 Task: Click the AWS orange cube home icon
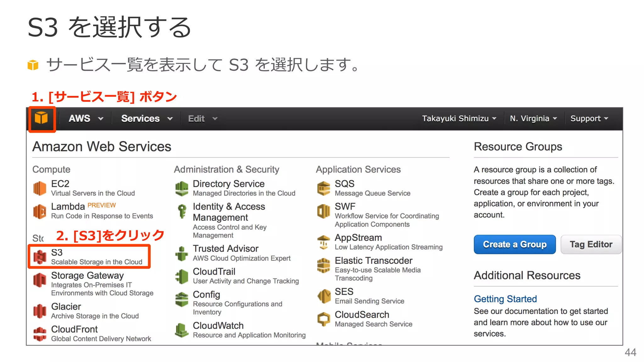coord(41,118)
